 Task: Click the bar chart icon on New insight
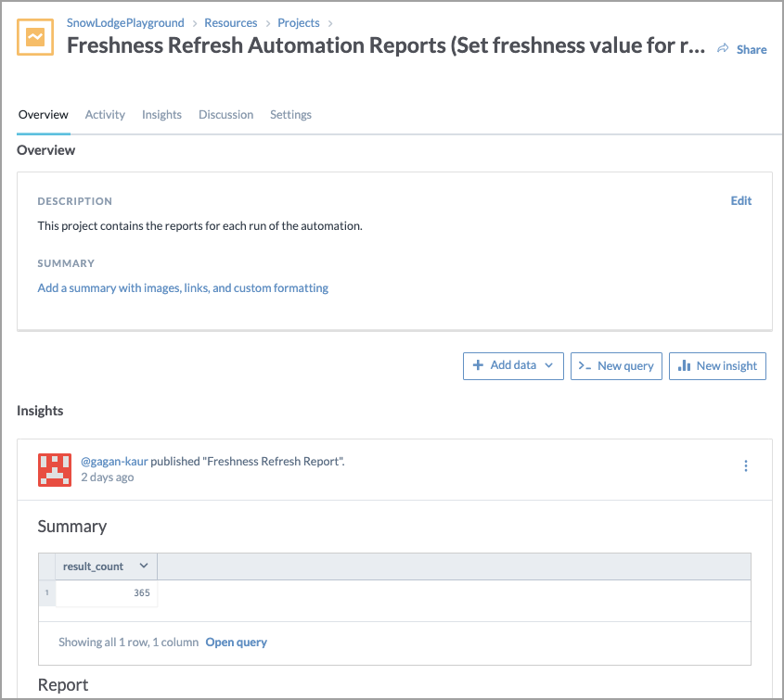point(686,366)
